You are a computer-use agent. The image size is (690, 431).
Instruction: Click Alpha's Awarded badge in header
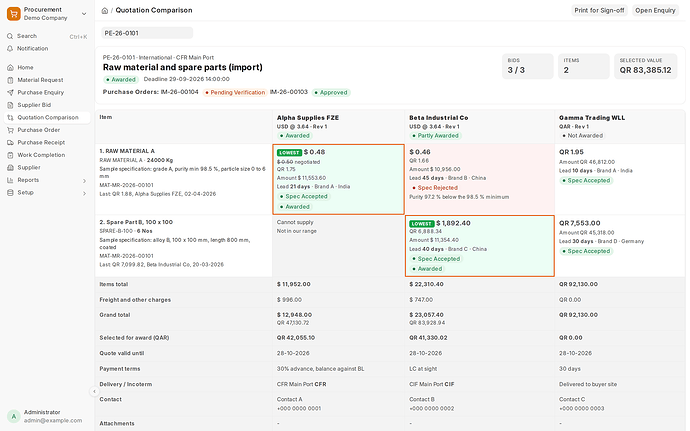(x=294, y=136)
